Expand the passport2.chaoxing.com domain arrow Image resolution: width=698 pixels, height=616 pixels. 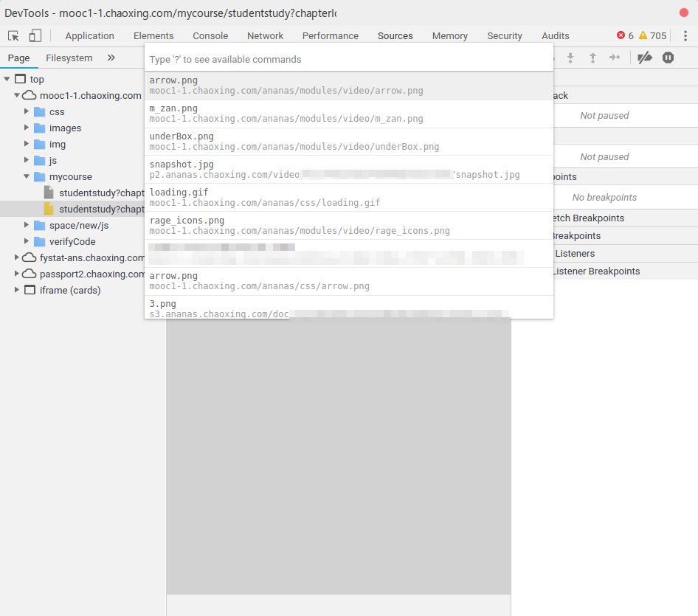[x=16, y=274]
